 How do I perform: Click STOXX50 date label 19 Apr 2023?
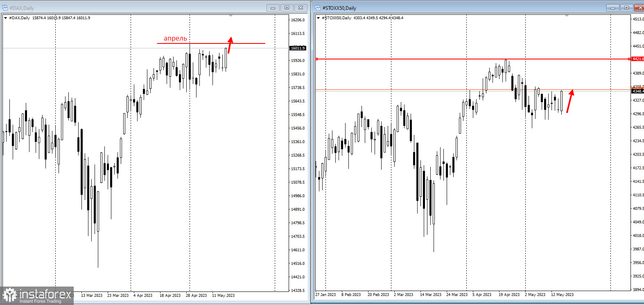[509, 295]
